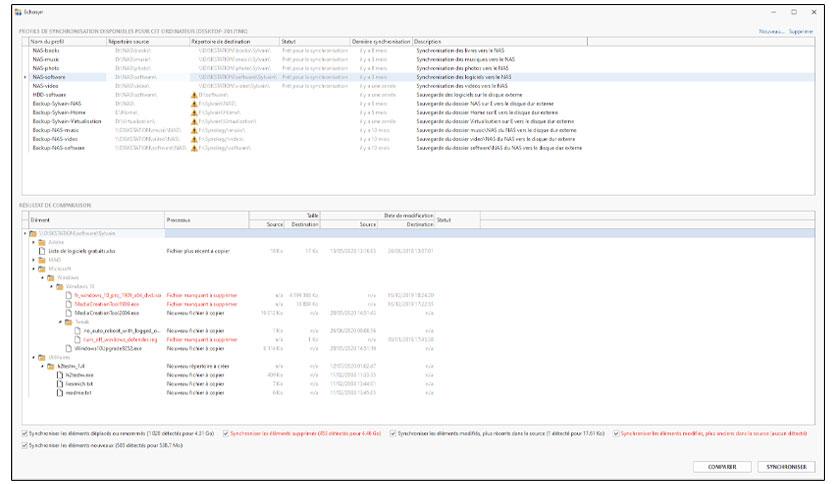Viewport: 836px width, 484px height.
Task: Click the Windows 10 folder icon
Action: click(x=60, y=287)
